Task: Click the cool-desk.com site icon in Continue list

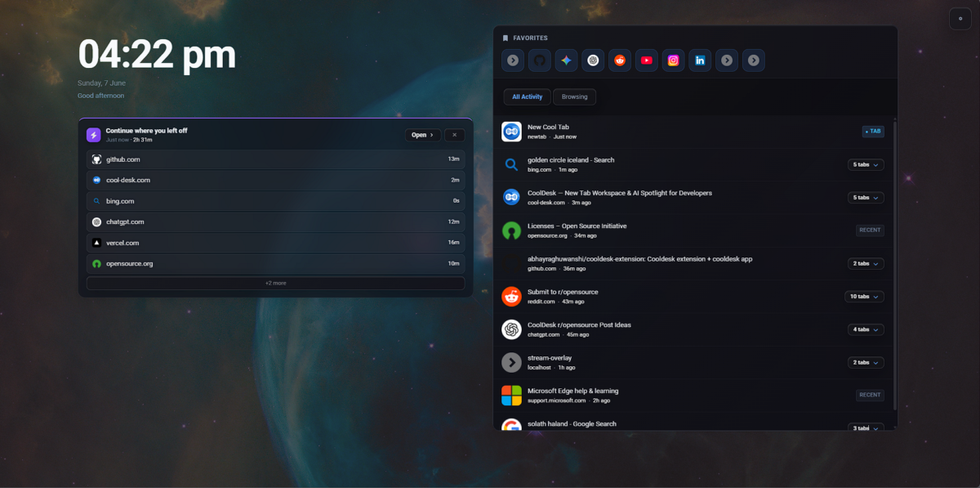Action: coord(96,180)
